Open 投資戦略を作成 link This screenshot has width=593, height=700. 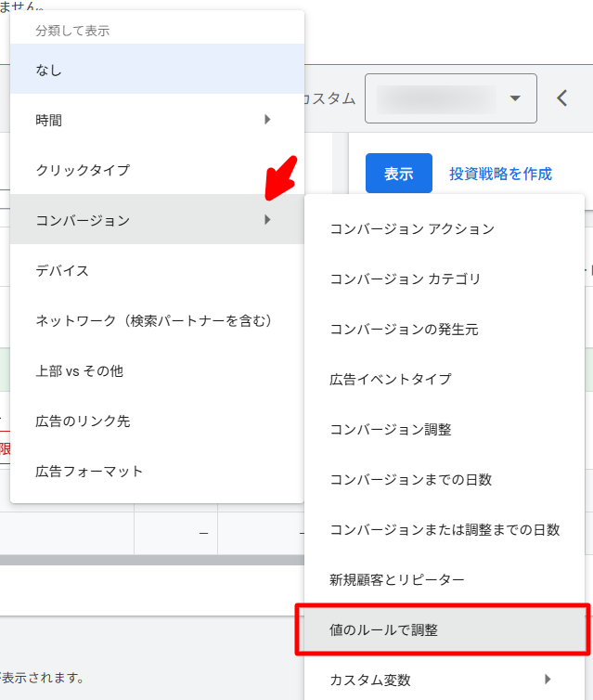(x=500, y=174)
